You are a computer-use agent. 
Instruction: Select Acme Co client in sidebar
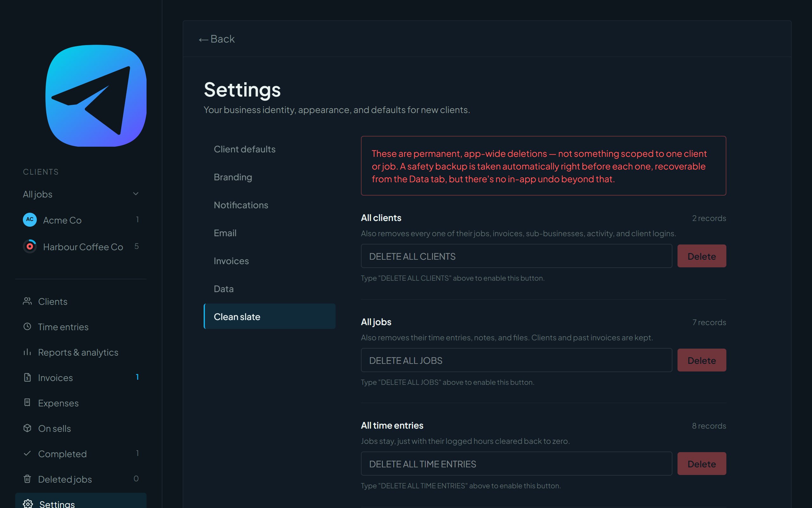tap(81, 220)
